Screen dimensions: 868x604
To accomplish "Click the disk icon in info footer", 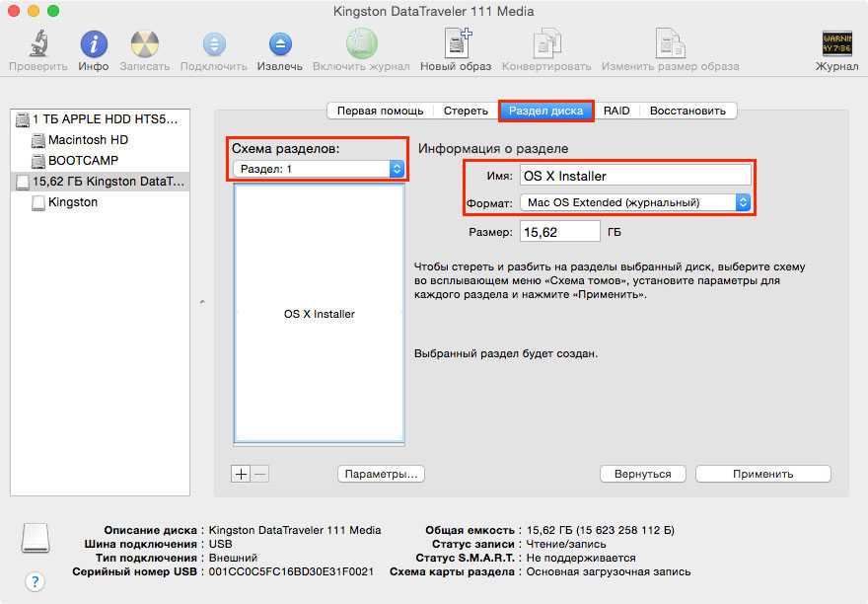I will pos(36,538).
